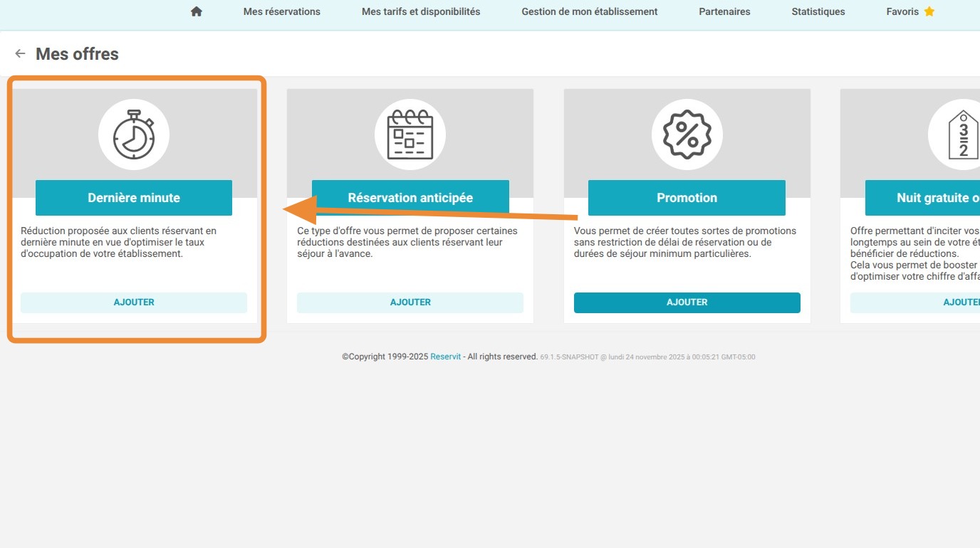Click the Promotion title banner
The height and width of the screenshot is (548, 980).
click(x=687, y=198)
